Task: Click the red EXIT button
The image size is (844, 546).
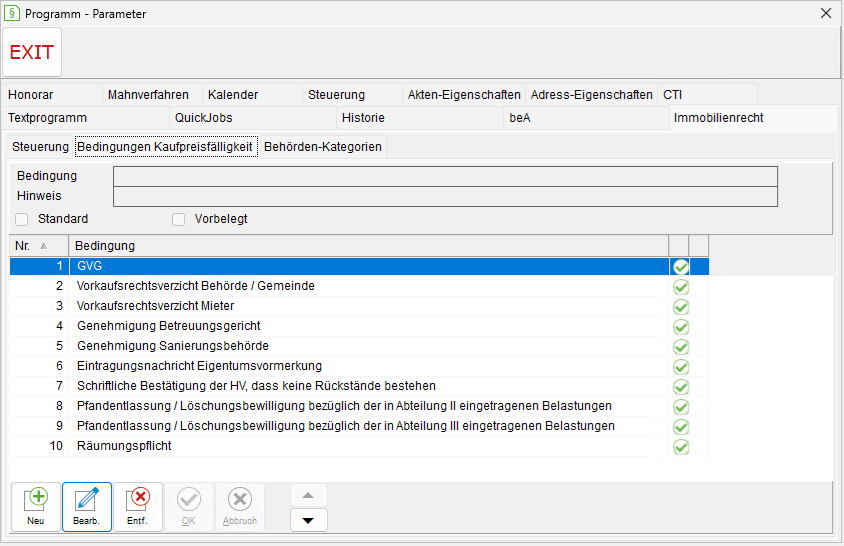Action: (x=32, y=52)
